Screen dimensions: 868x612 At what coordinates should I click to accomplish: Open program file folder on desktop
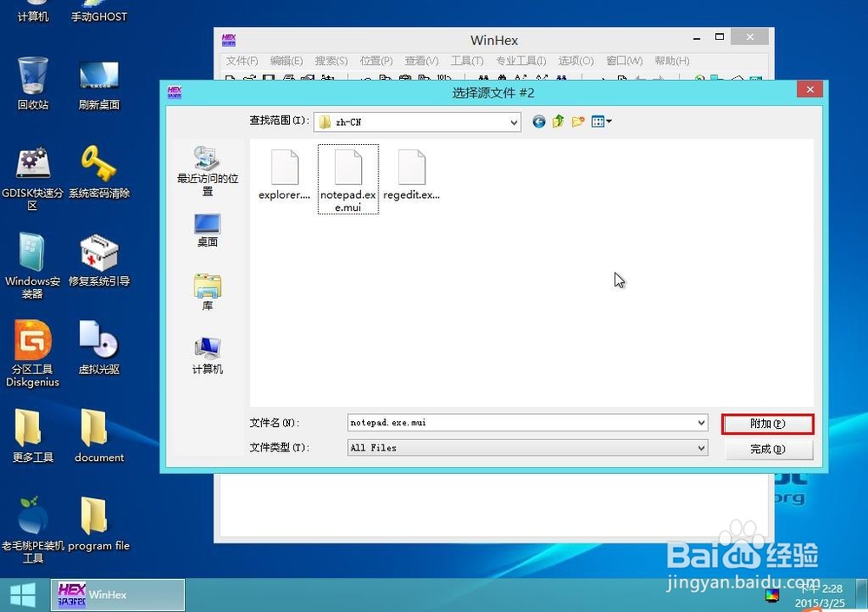(99, 524)
